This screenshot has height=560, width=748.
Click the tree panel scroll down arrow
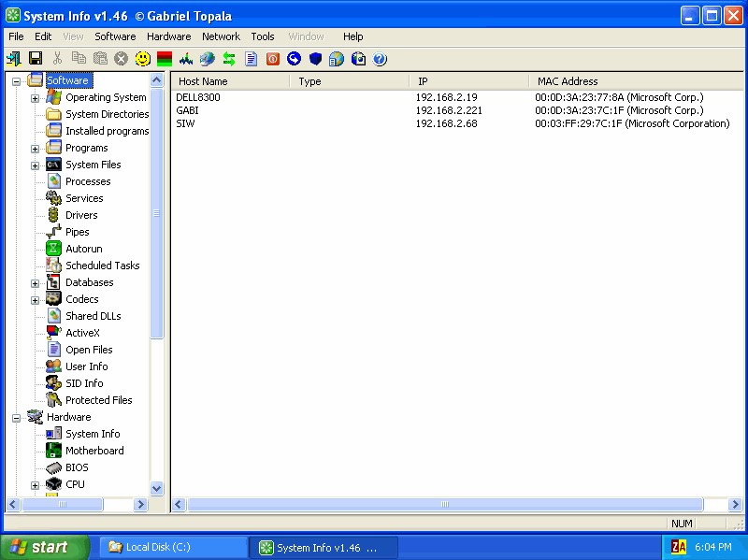pos(156,488)
